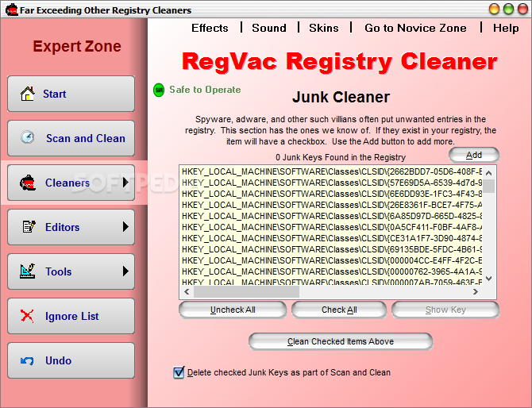This screenshot has width=532, height=408.
Task: Click the vertical scrollbar thumb
Action: point(489,187)
